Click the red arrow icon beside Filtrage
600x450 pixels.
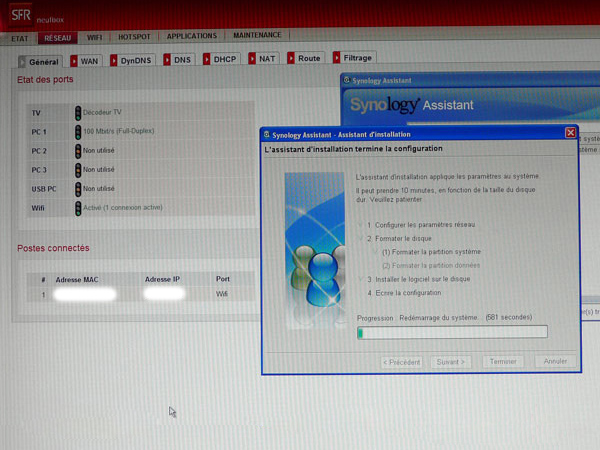coord(336,58)
